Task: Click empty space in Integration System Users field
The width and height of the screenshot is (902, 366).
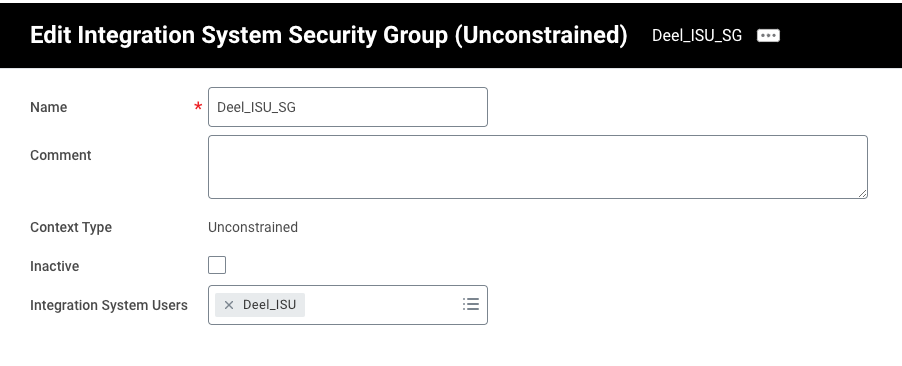Action: [x=383, y=305]
